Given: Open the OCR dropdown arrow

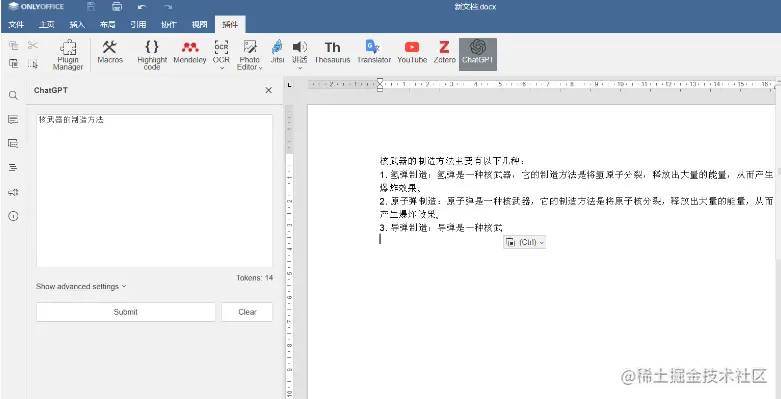Looking at the screenshot, I should [222, 69].
